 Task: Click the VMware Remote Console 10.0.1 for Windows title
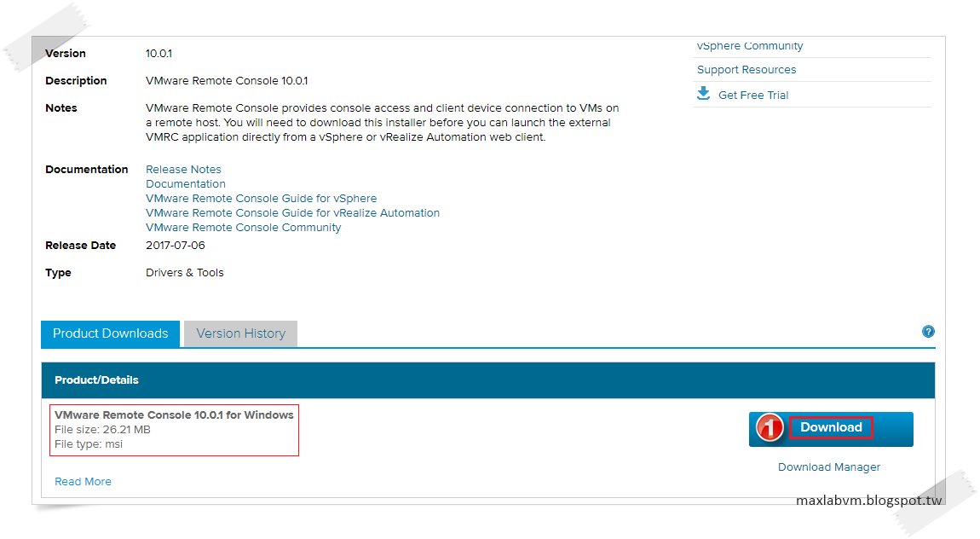(x=174, y=415)
